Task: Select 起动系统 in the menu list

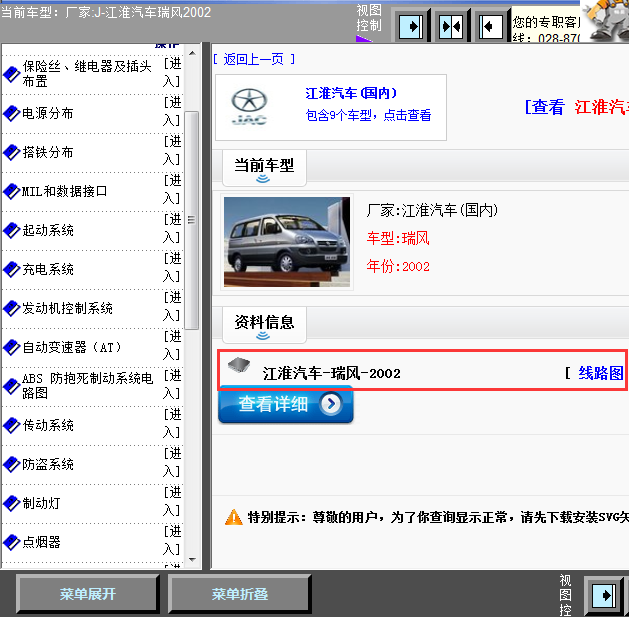Action: (48, 230)
